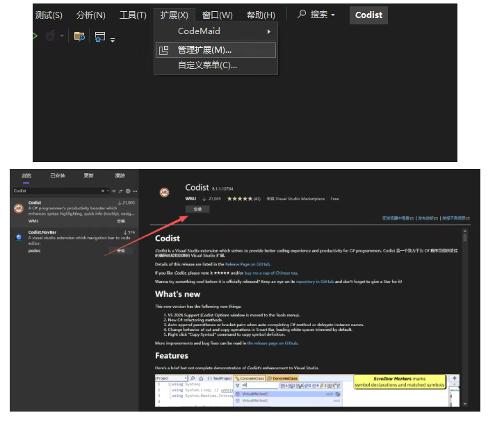Viewport: 504px width, 422px height.
Task: Click the sort extensions icon
Action: click(x=121, y=191)
